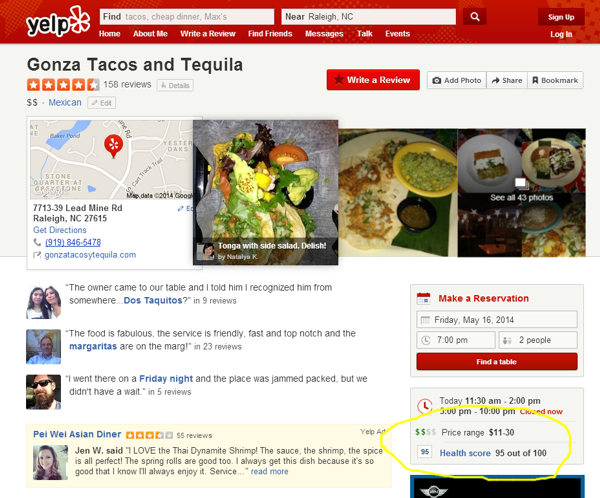Click the red clock hours icon

(425, 406)
